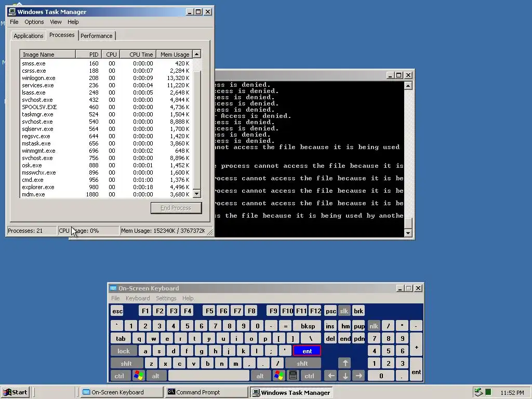Select the smss.exe process row
The width and height of the screenshot is (532, 399).
coord(106,63)
